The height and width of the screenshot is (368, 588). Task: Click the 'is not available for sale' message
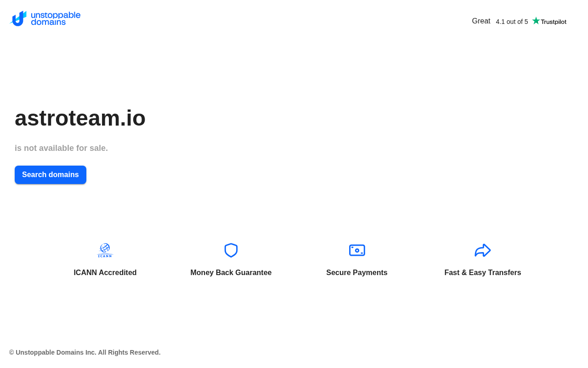(61, 148)
